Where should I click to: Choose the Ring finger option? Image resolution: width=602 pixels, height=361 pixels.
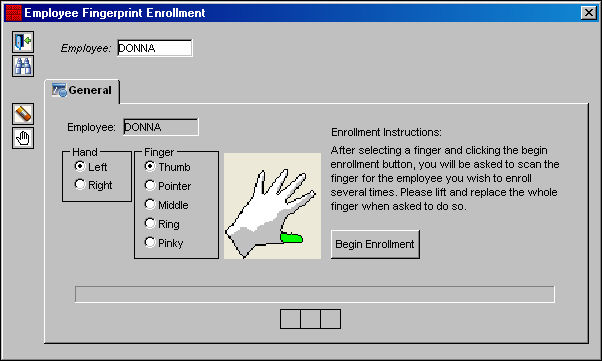(x=150, y=223)
